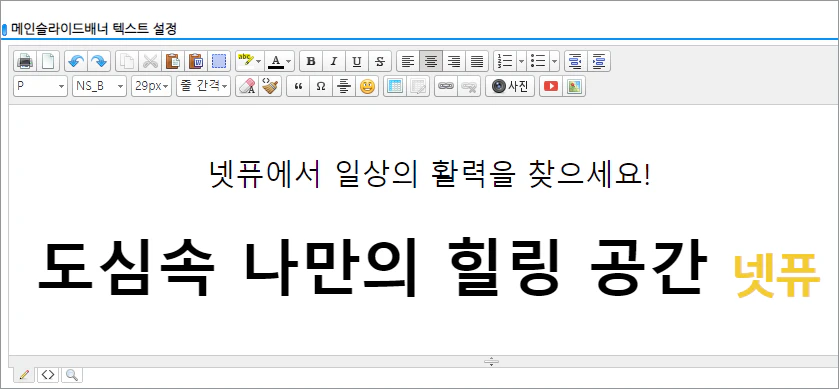Click the broom code cleanup icon
This screenshot has width=839, height=389.
[x=271, y=86]
